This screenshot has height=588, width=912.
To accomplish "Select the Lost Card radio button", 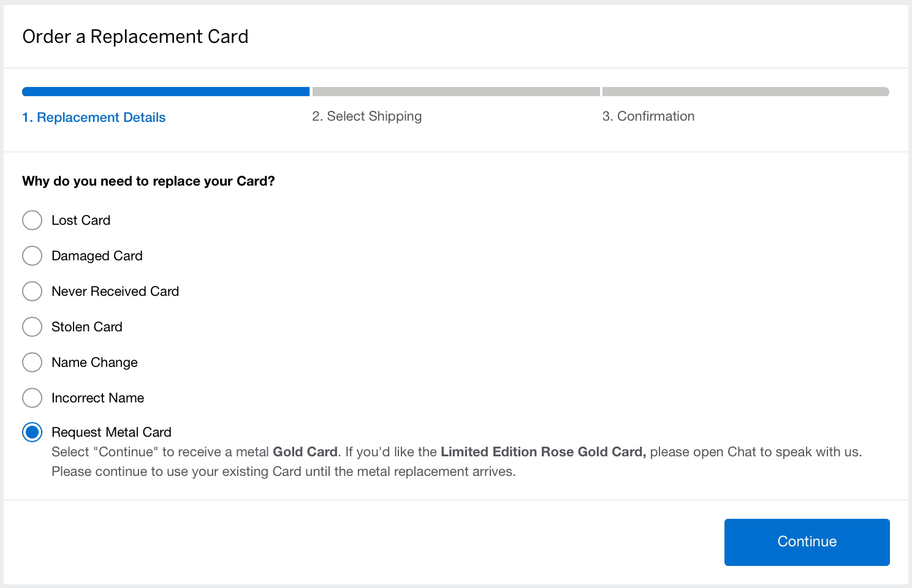I will coord(32,220).
